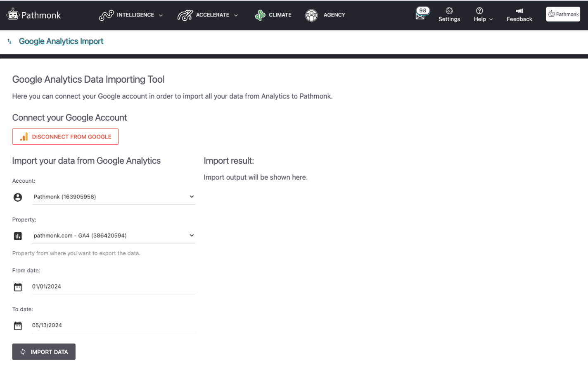Click the Settings gear icon
Screen dimensions: 588x372
[x=449, y=12]
